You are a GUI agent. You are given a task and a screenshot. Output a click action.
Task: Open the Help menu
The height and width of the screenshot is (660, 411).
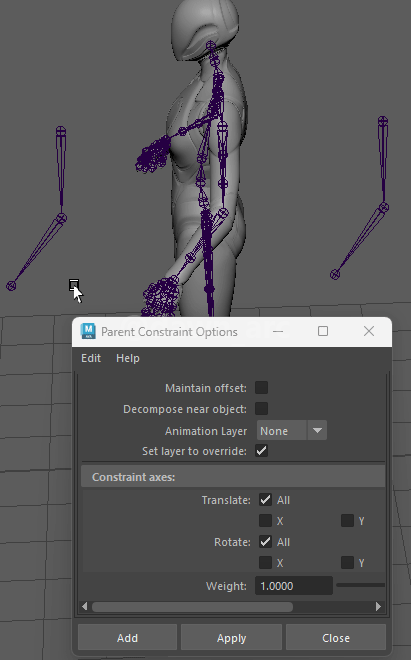128,358
